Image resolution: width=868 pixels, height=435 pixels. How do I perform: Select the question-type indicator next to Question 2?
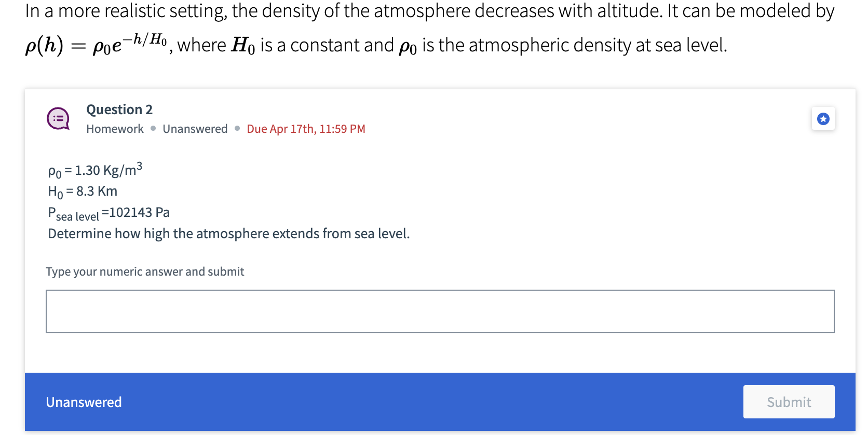point(58,118)
